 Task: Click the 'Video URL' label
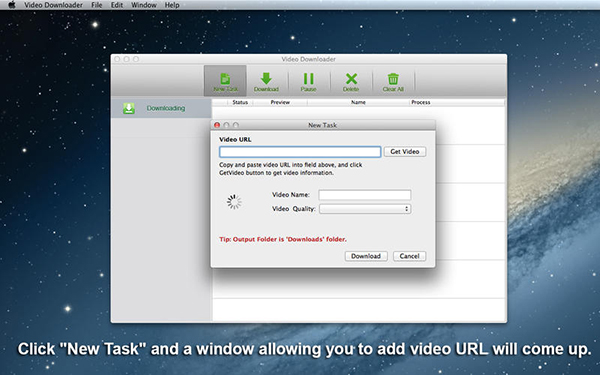pos(235,139)
